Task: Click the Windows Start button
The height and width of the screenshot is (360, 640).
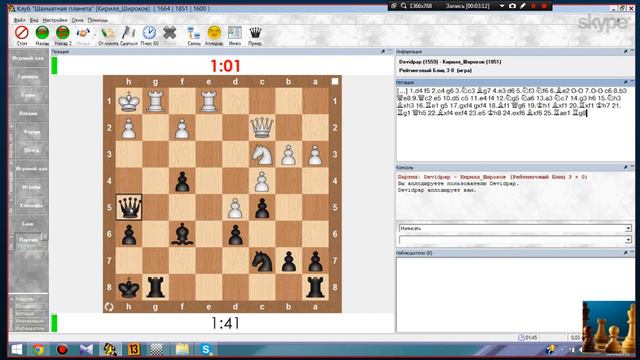Action: click(x=16, y=349)
